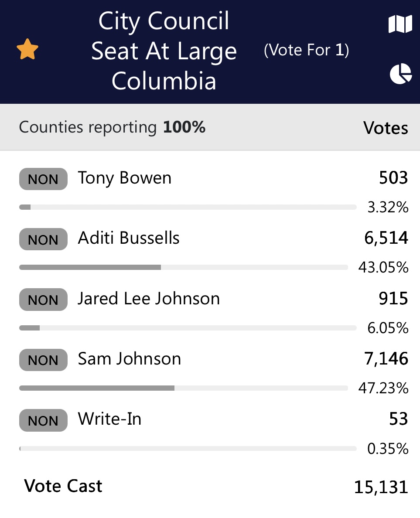Click the NON badge next to Aditi Bussells
The width and height of the screenshot is (420, 518).
pos(43,239)
